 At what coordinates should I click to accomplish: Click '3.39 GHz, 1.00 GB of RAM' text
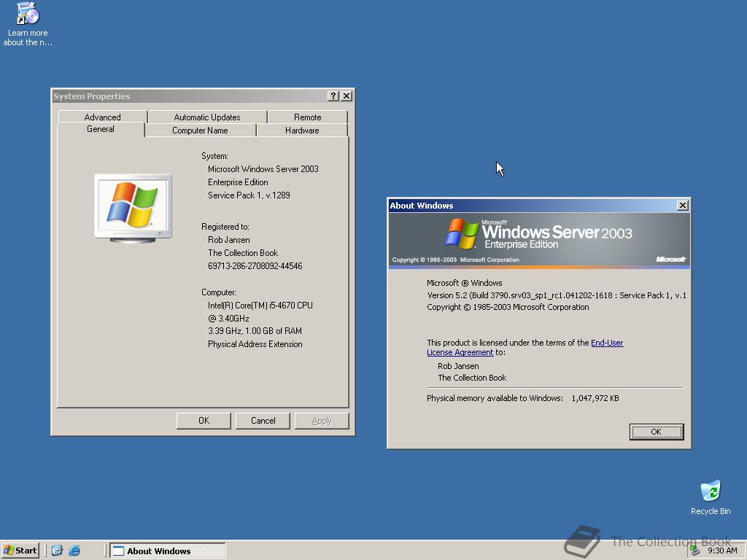[255, 331]
